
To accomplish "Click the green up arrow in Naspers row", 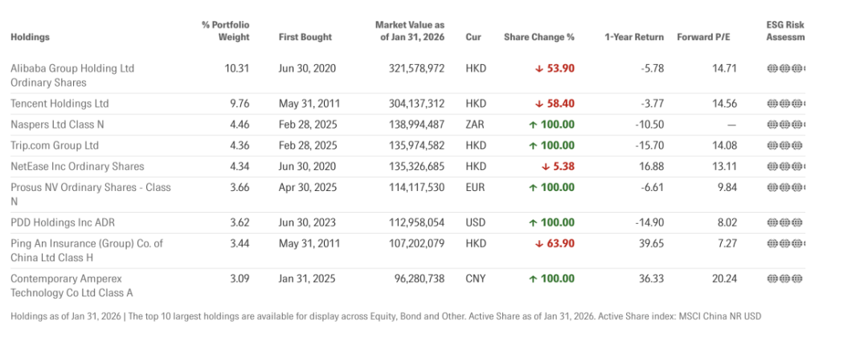I will (x=533, y=124).
